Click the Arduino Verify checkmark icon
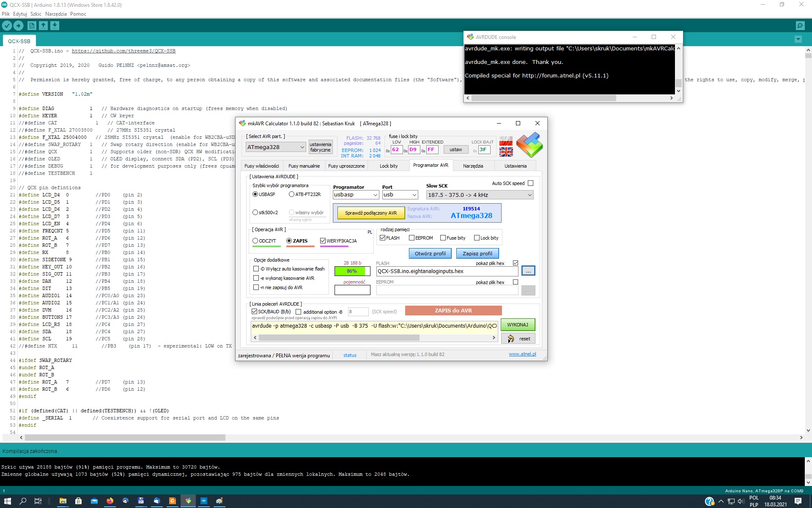The image size is (812, 508). pyautogui.click(x=7, y=26)
